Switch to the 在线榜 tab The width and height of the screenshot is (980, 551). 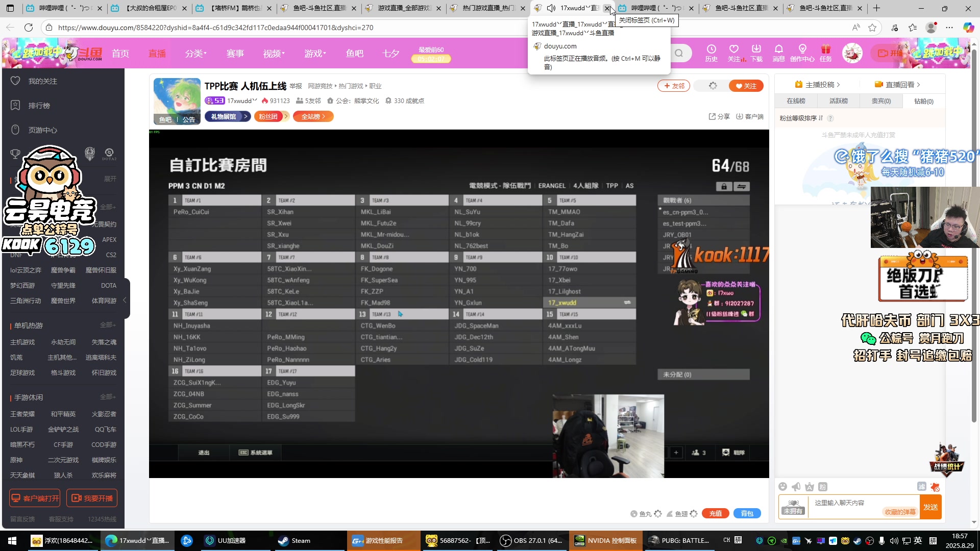pyautogui.click(x=796, y=101)
